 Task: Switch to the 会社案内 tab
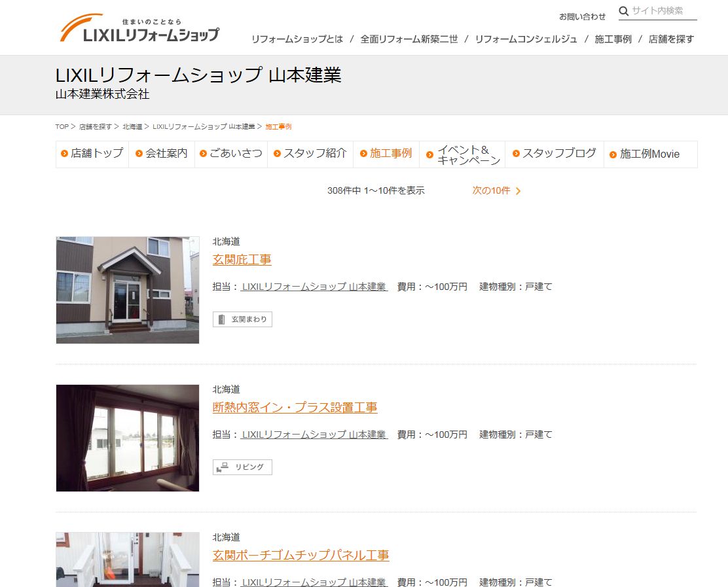[x=162, y=154]
